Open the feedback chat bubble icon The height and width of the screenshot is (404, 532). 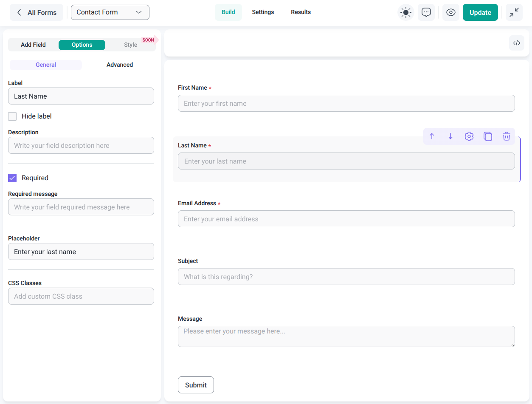426,12
